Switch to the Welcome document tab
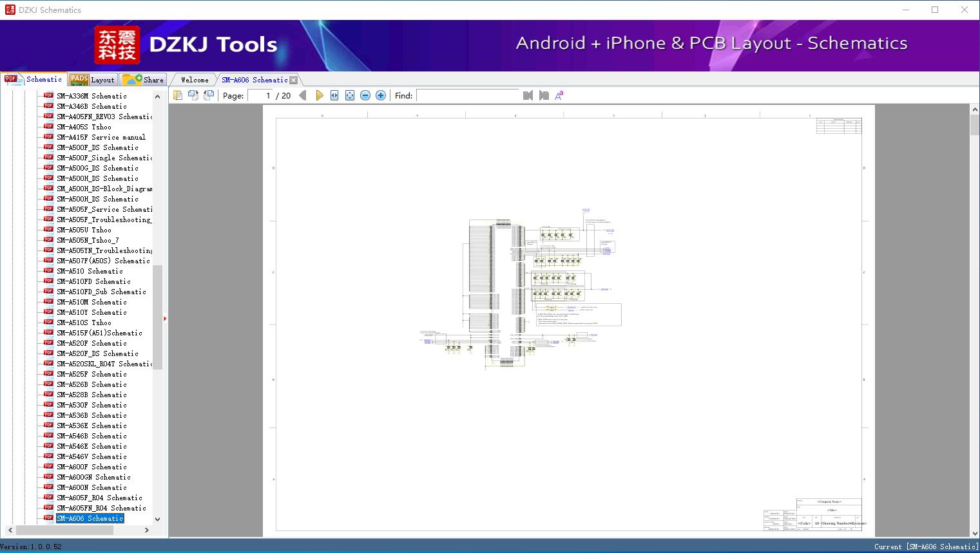This screenshot has width=980, height=553. pos(195,80)
